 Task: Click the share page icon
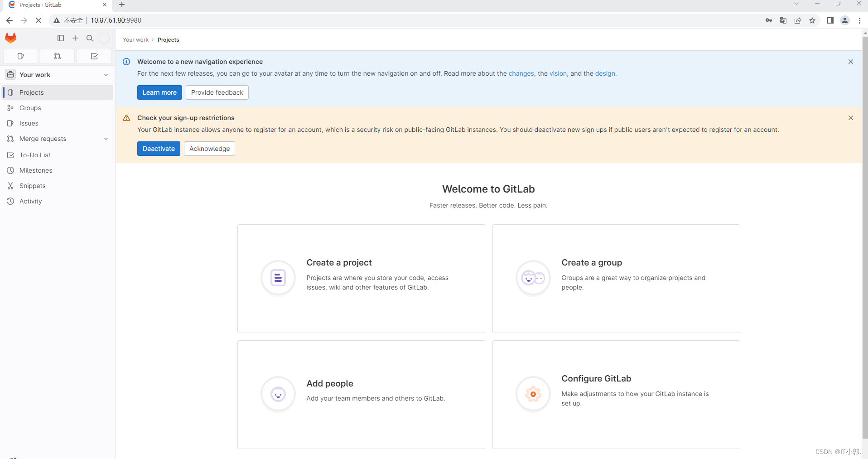click(798, 20)
